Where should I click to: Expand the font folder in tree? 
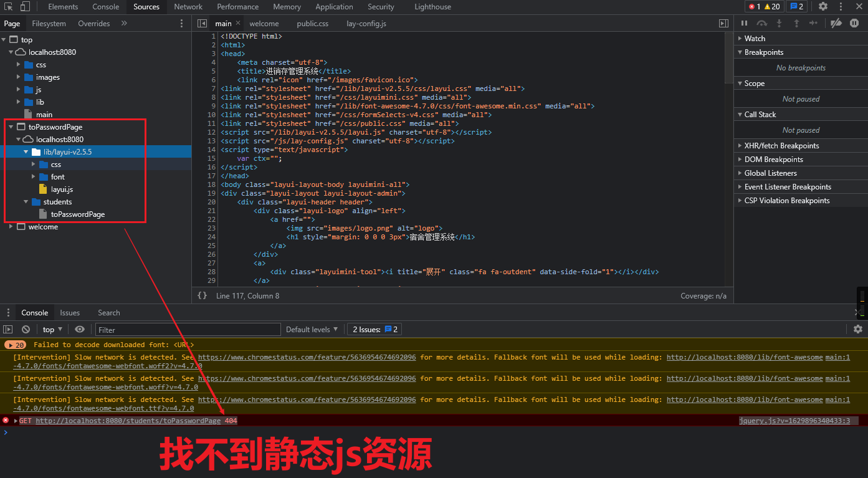tap(34, 176)
